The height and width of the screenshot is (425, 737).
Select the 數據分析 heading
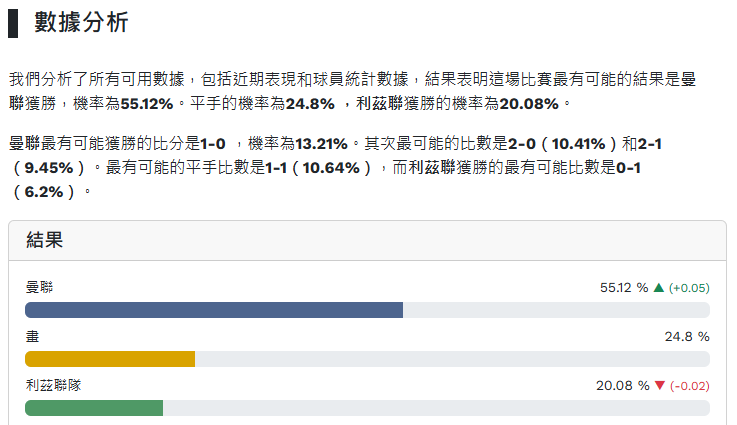click(x=81, y=23)
